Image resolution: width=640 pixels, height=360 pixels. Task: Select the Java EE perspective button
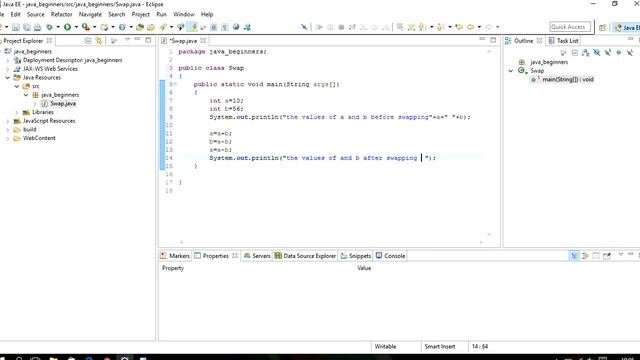click(x=627, y=27)
